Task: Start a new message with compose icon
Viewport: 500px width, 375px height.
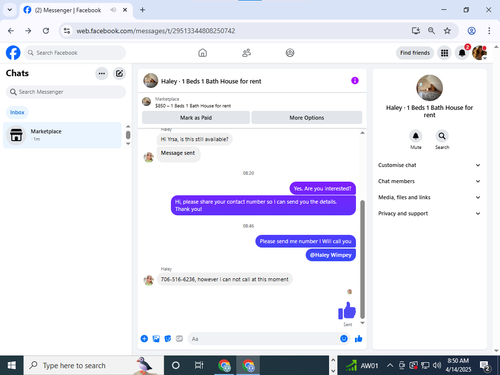Action: (x=119, y=73)
